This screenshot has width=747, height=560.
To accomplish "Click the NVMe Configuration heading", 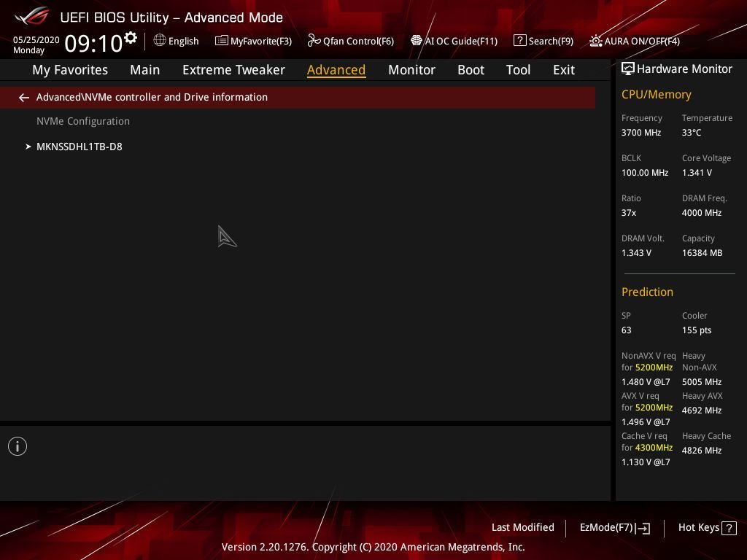I will click(83, 121).
